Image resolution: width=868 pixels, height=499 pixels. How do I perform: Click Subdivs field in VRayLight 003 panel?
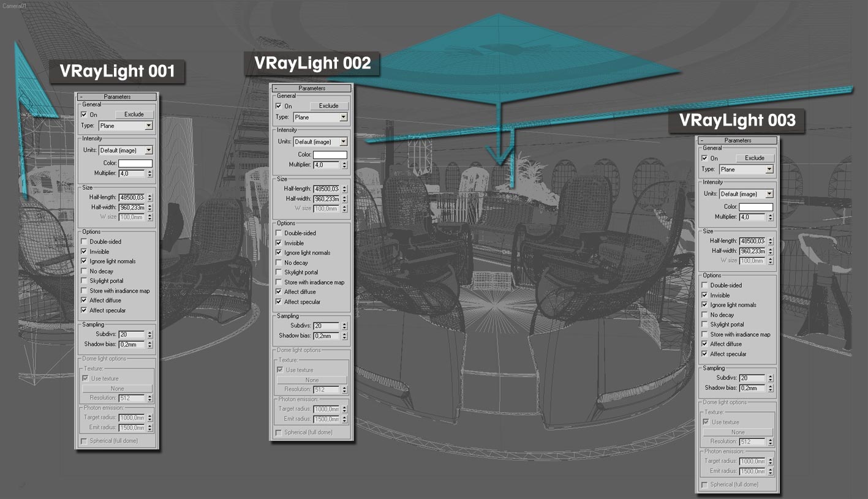click(x=753, y=378)
